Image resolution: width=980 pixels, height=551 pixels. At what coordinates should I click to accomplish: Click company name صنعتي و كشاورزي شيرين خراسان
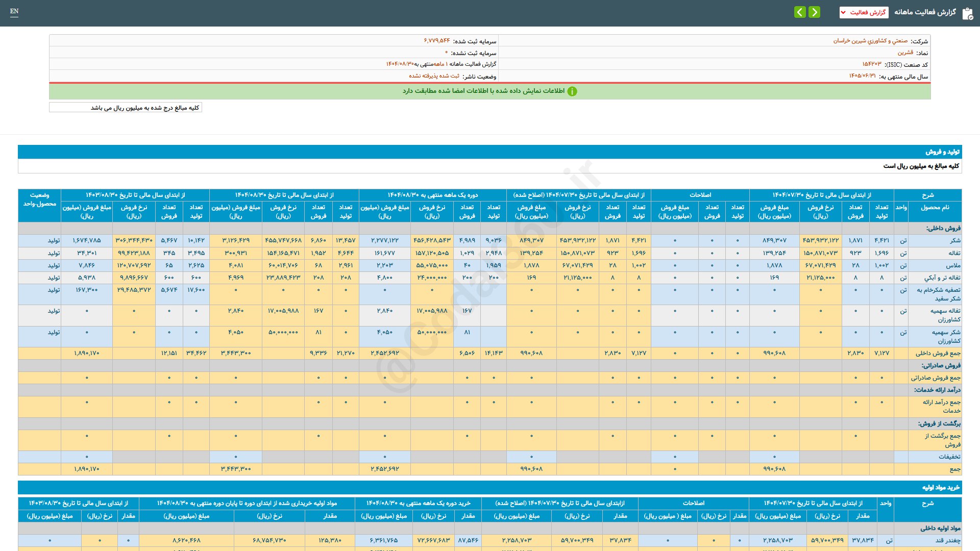[x=870, y=41]
